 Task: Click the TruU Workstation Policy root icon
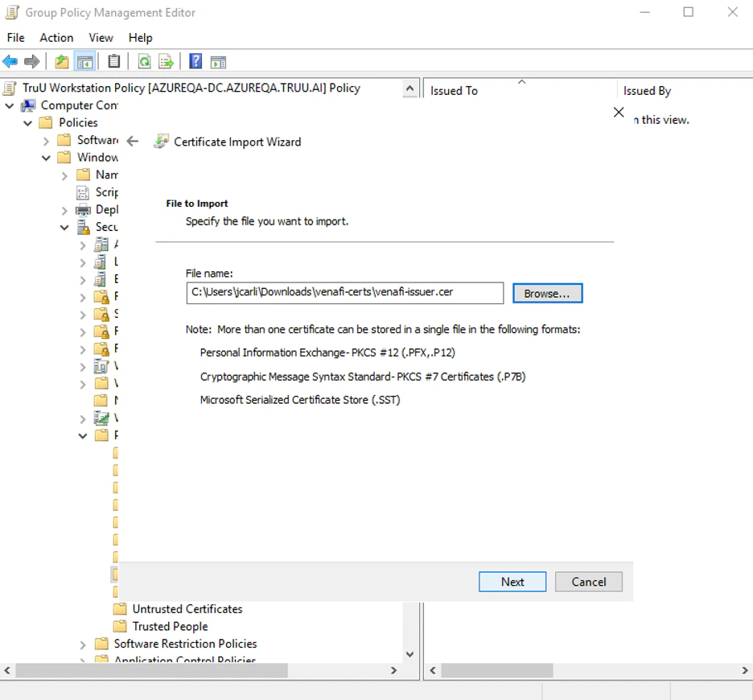pyautogui.click(x=10, y=88)
